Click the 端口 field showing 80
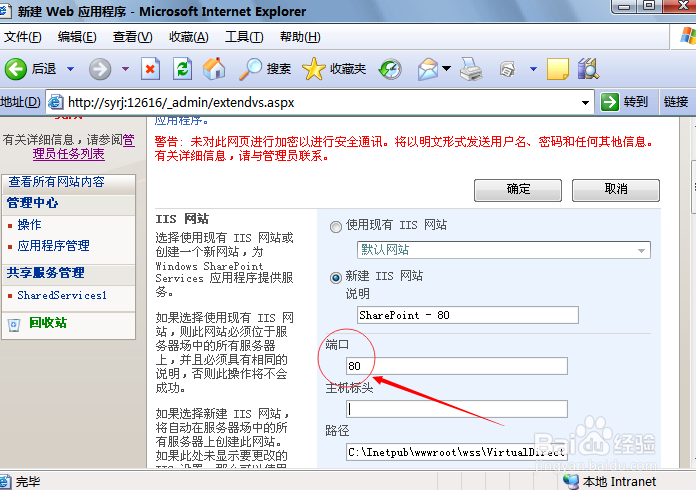696x490 pixels. tap(457, 366)
